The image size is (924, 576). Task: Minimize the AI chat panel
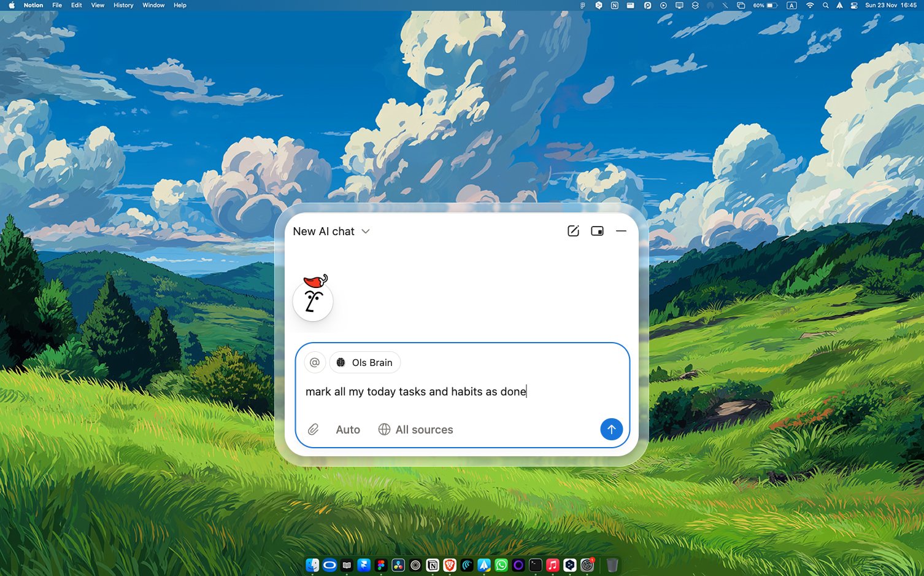click(x=621, y=231)
